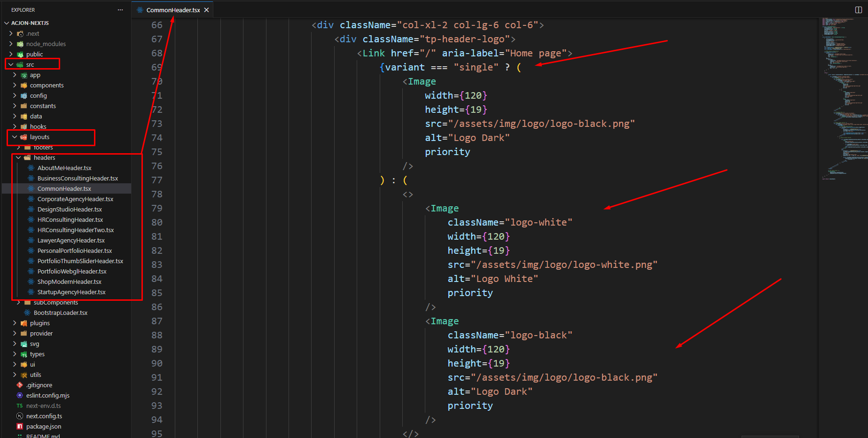The image size is (868, 438).
Task: Open LawyerAgencyHeader.tsx file
Action: (x=71, y=240)
